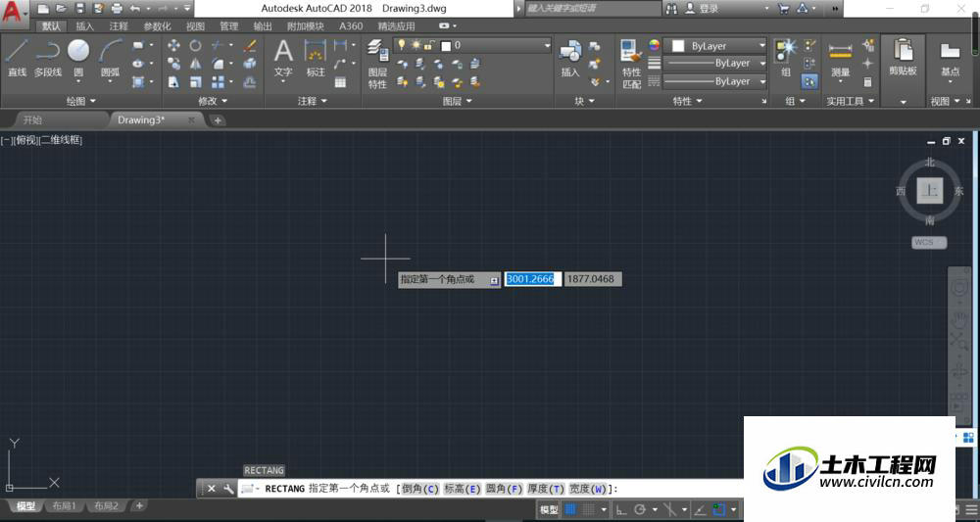This screenshot has width=980, height=522.
Task: Toggle grid display in status bar
Action: pos(570,509)
